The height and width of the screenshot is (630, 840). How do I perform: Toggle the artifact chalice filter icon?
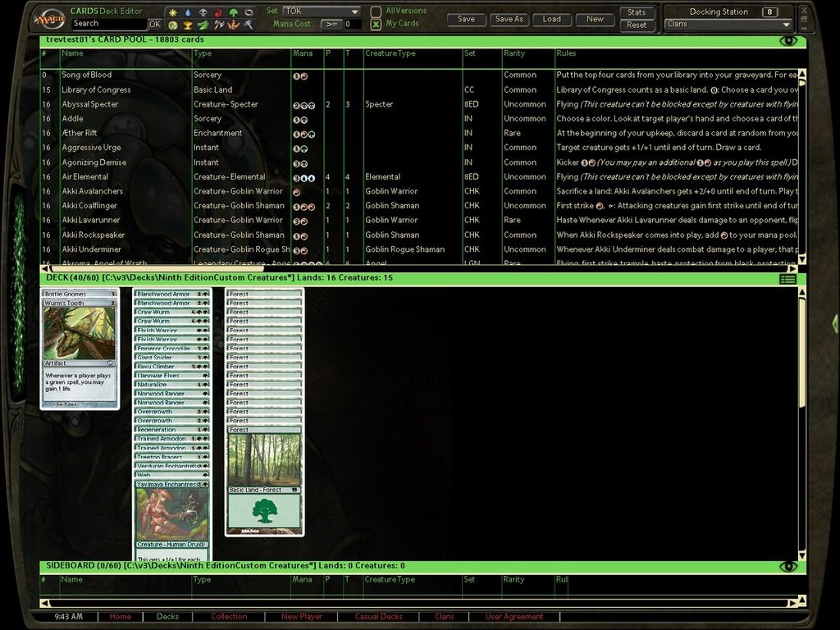tap(188, 25)
